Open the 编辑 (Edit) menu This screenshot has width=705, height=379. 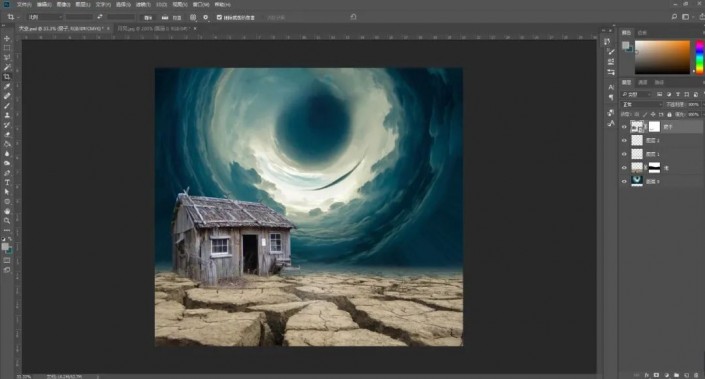[44, 4]
